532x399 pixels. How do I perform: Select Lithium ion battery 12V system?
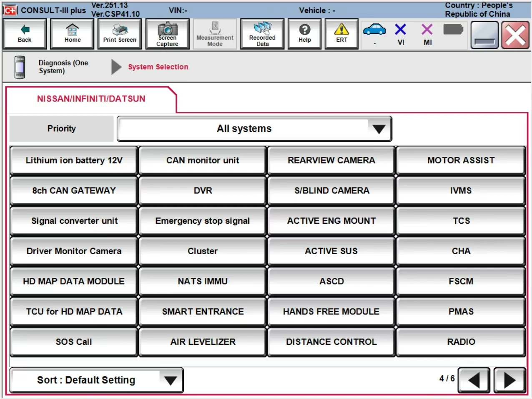coord(74,160)
